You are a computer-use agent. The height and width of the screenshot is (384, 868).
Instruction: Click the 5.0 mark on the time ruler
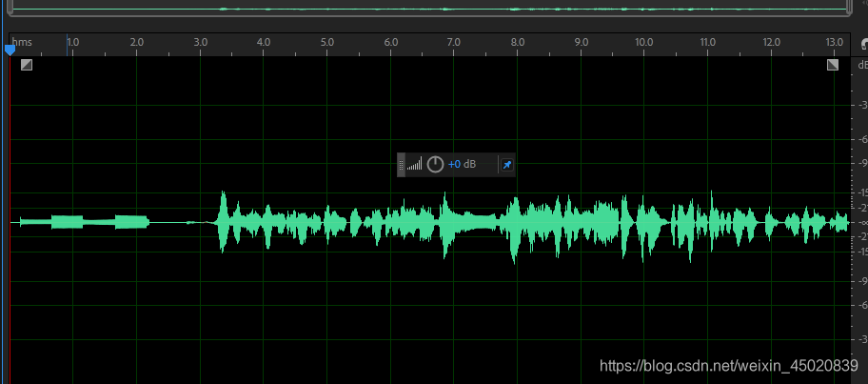tap(327, 42)
